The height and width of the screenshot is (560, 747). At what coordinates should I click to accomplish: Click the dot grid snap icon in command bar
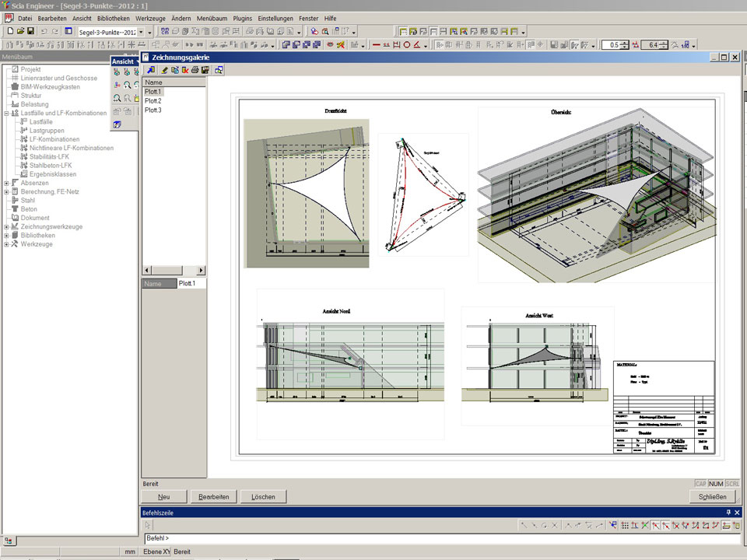[x=624, y=526]
